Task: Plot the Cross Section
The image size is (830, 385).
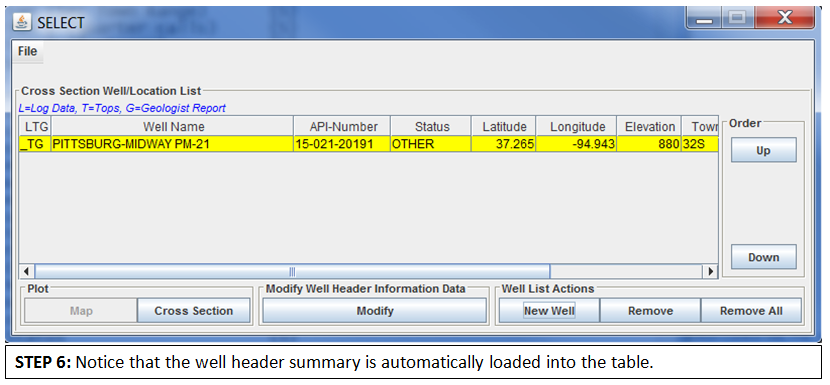Action: (194, 311)
